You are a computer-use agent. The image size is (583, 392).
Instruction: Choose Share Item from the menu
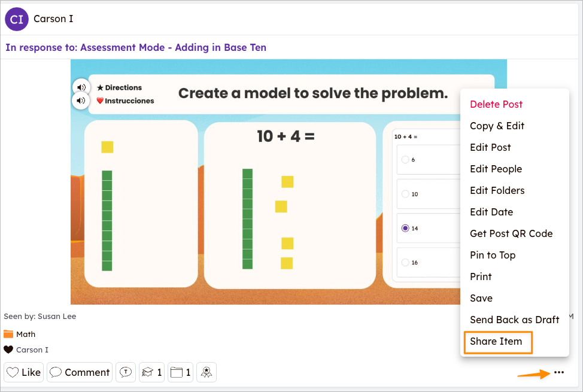pos(497,342)
